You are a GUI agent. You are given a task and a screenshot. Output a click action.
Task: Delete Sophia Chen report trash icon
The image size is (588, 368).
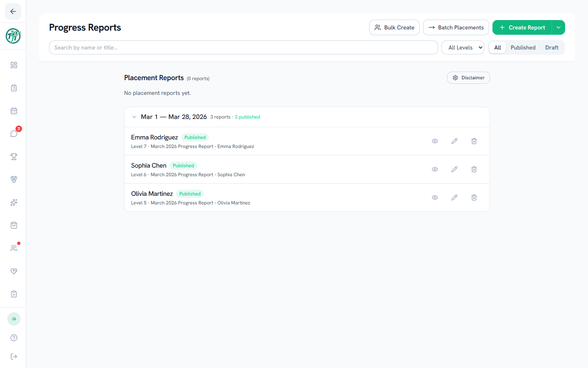(x=474, y=169)
